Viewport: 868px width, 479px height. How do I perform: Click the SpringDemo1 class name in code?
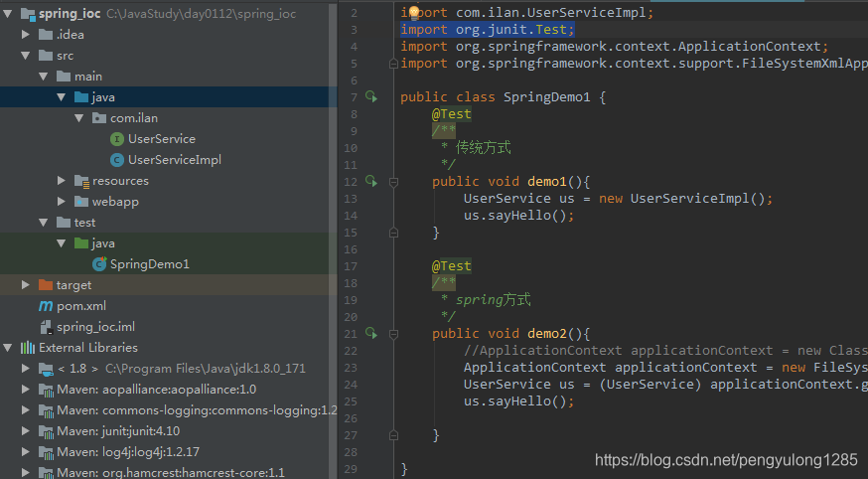547,97
